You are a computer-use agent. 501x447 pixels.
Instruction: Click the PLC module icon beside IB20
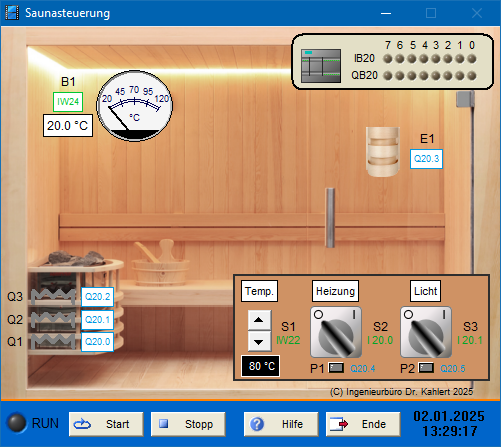pyautogui.click(x=321, y=66)
